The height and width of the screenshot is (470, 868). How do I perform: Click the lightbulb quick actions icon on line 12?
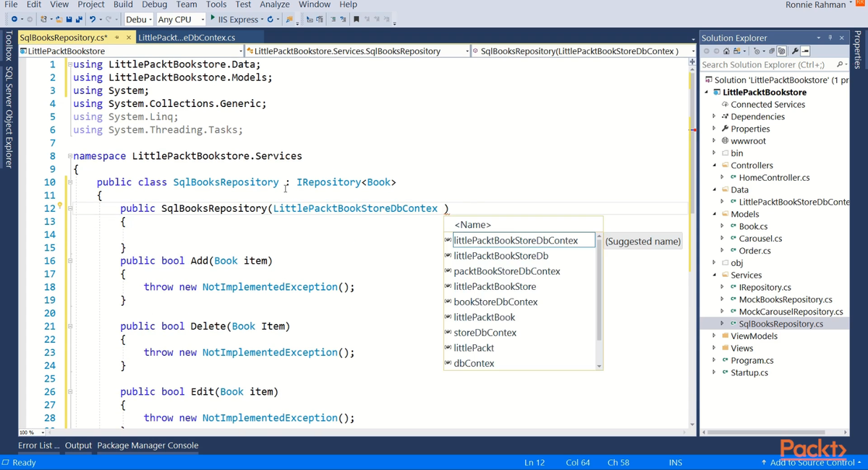[60, 207]
